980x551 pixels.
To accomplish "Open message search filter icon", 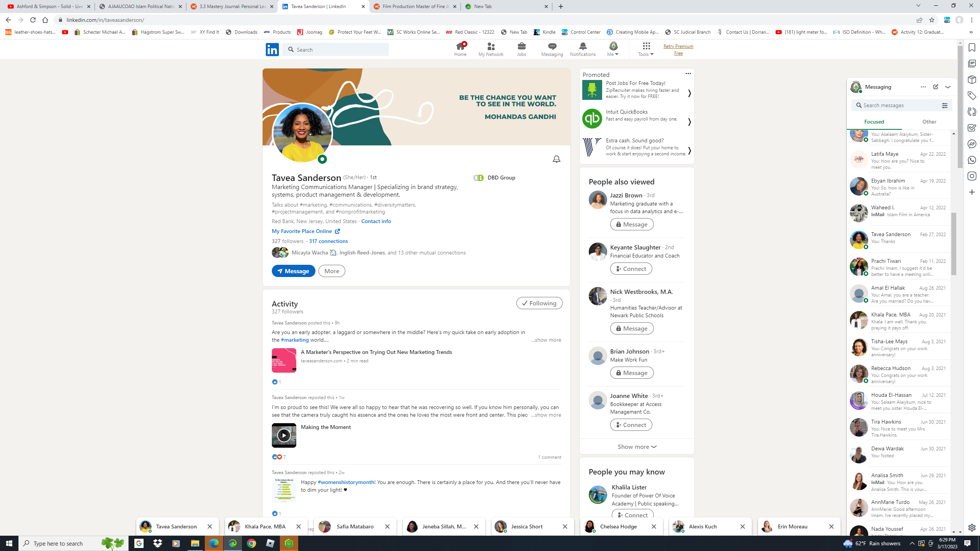I will tap(944, 106).
